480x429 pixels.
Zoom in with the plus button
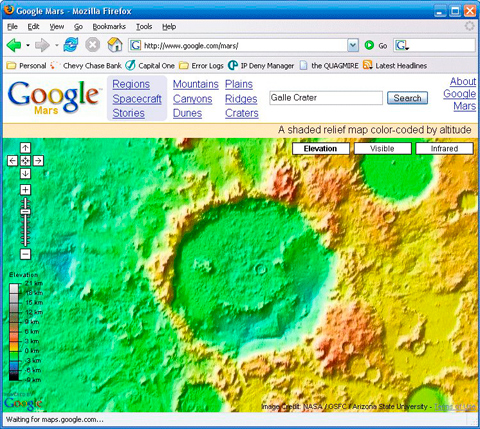point(25,190)
